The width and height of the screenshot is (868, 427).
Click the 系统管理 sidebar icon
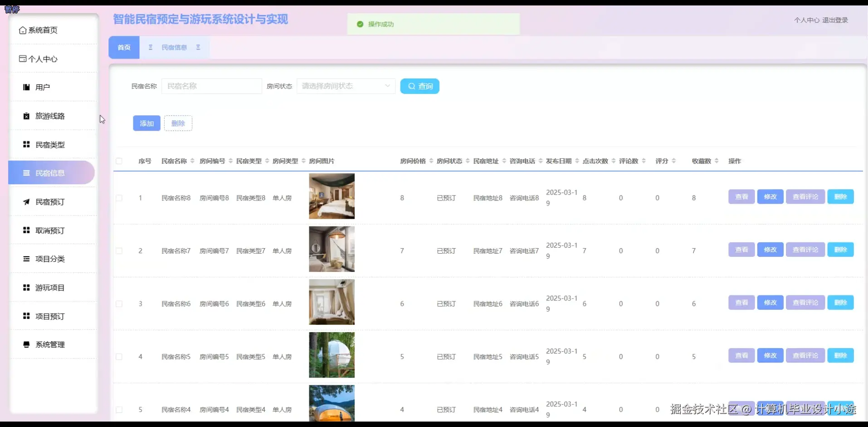26,344
